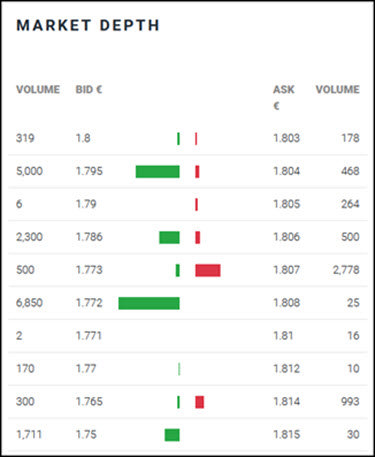Select ask volume 16
Viewport: 375px width, 457px height.
click(x=354, y=336)
